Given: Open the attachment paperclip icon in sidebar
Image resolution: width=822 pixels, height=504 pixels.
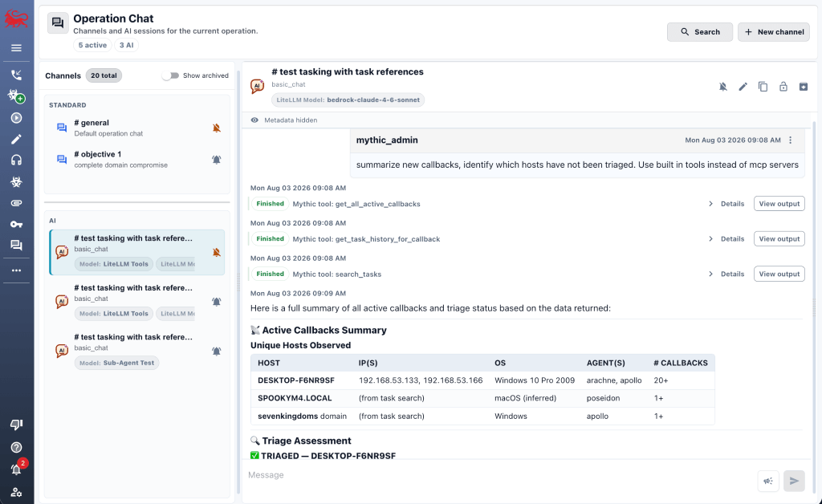Looking at the screenshot, I should (x=16, y=203).
